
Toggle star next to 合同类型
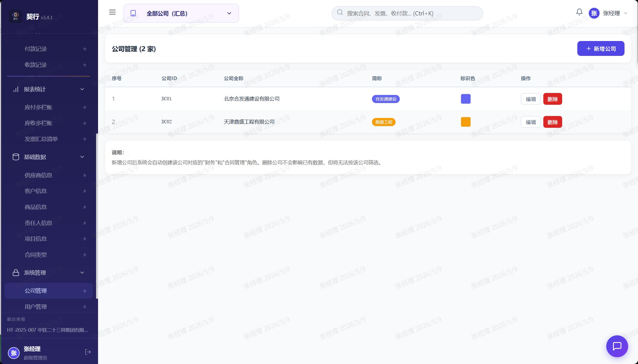click(85, 255)
